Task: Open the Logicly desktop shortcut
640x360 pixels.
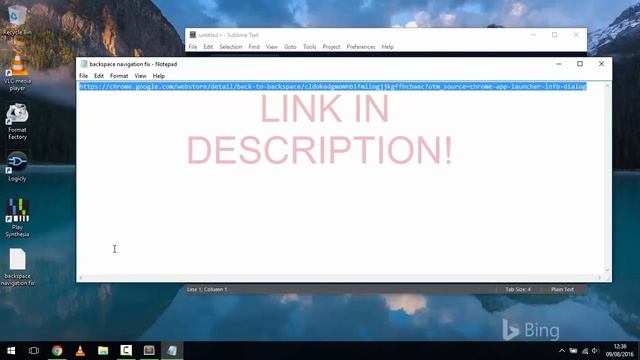Action: [17, 167]
